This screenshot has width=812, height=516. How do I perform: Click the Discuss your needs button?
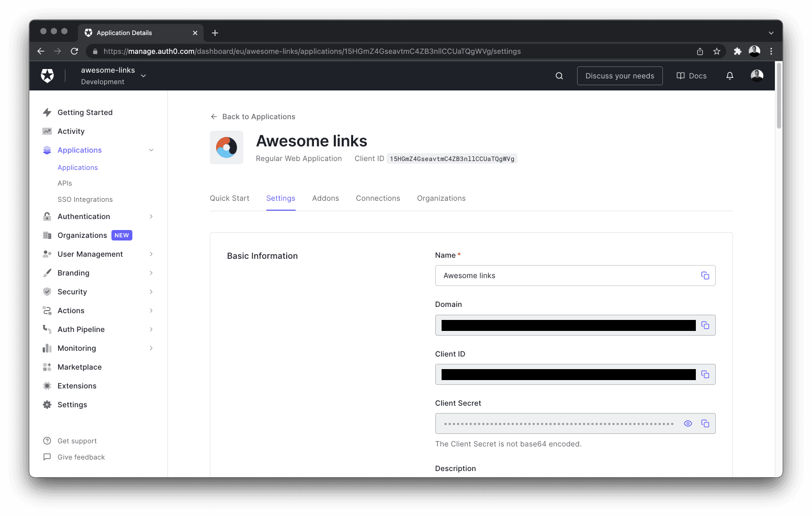point(619,75)
